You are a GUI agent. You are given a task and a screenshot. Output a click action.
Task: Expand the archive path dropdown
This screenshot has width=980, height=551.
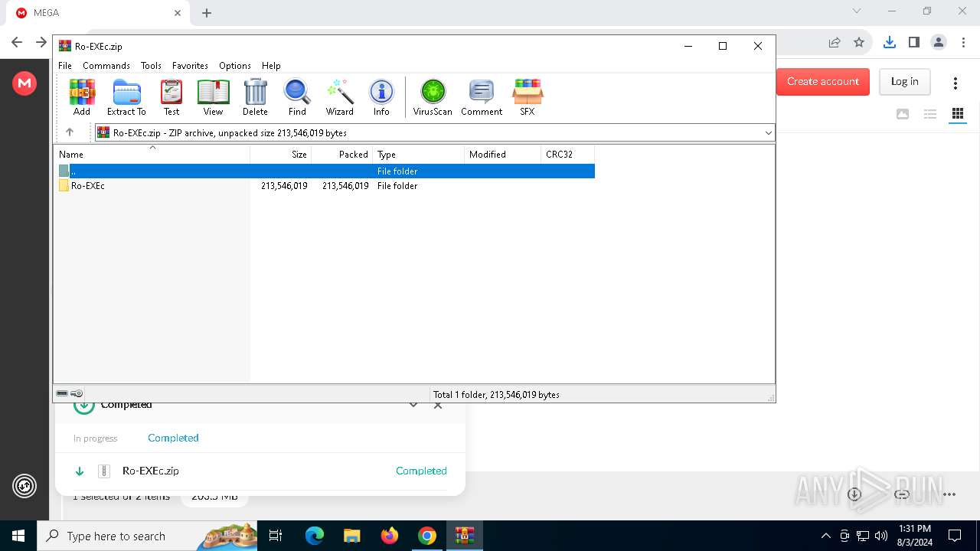pos(768,132)
